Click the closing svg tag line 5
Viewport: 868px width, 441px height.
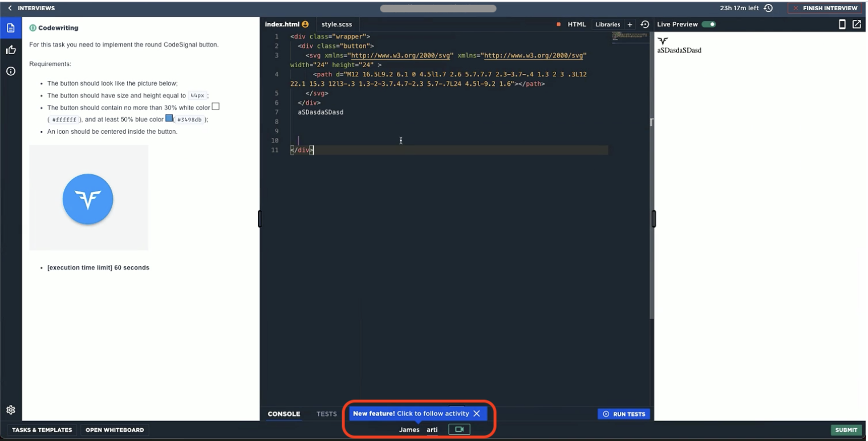pyautogui.click(x=317, y=93)
